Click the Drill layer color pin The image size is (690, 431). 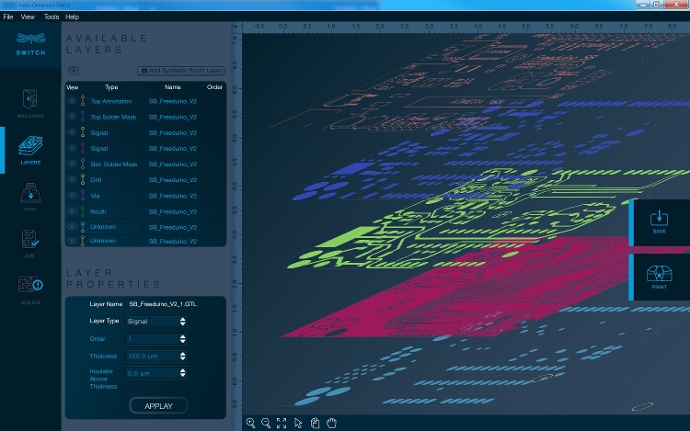pos(83,180)
